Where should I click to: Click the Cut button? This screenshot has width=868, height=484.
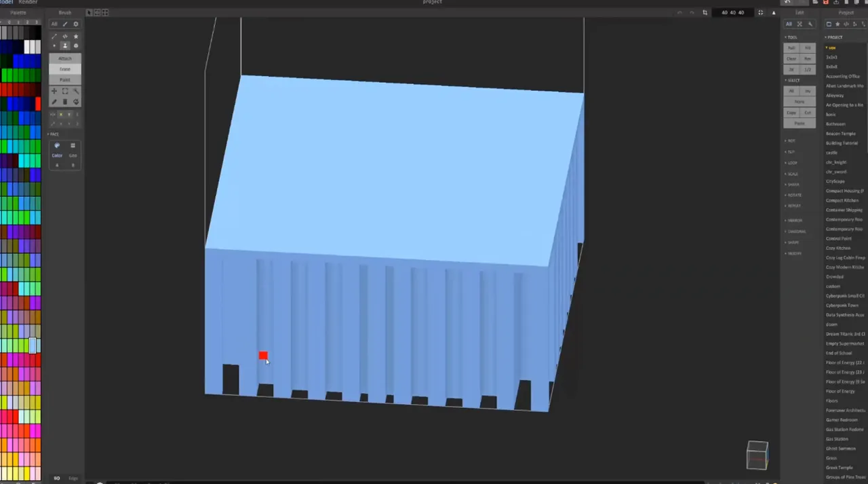(808, 113)
